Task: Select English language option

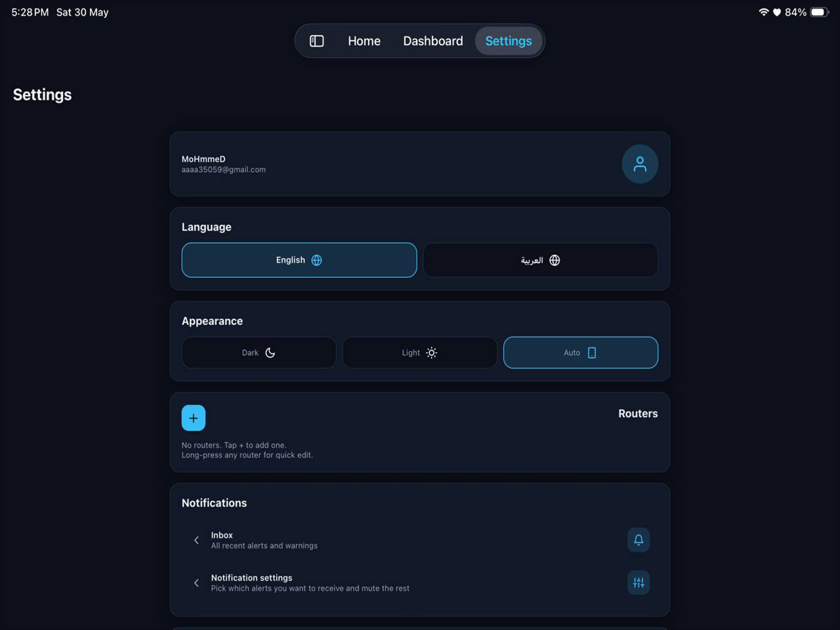Action: pyautogui.click(x=299, y=260)
